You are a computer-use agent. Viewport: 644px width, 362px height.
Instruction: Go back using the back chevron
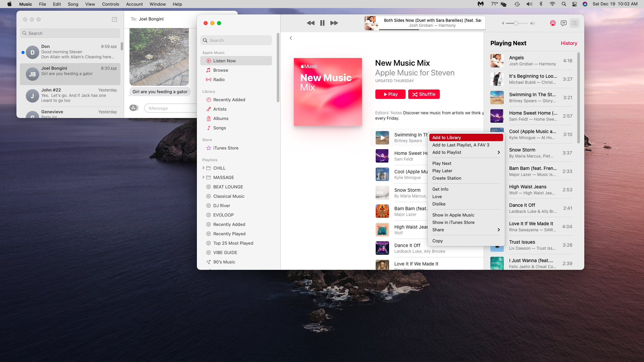click(x=291, y=38)
